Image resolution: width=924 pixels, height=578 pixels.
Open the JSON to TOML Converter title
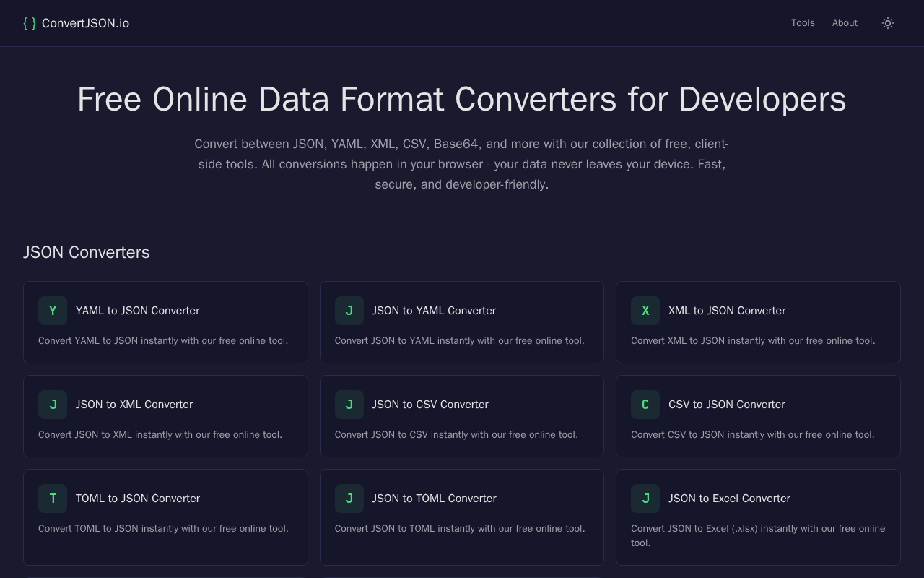coord(434,499)
